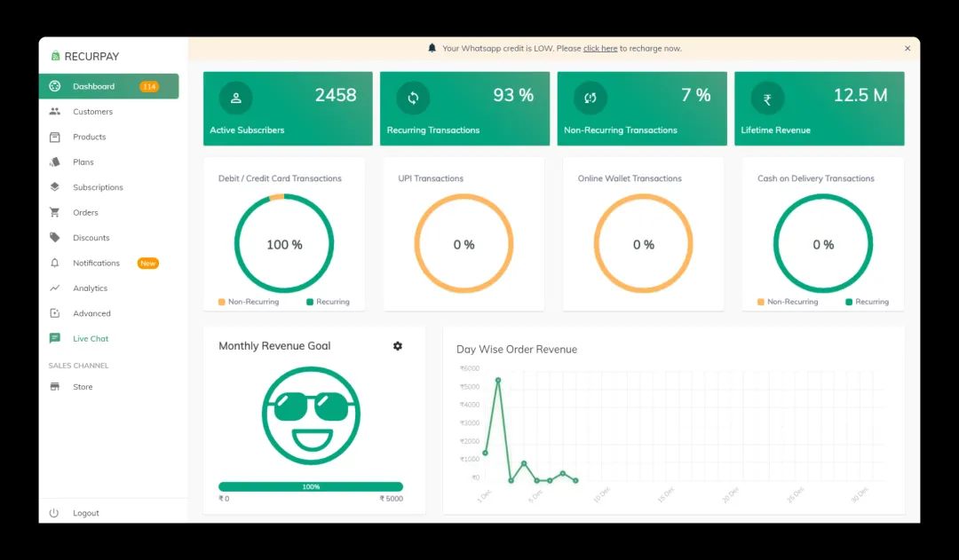Click the Products box icon

point(55,137)
